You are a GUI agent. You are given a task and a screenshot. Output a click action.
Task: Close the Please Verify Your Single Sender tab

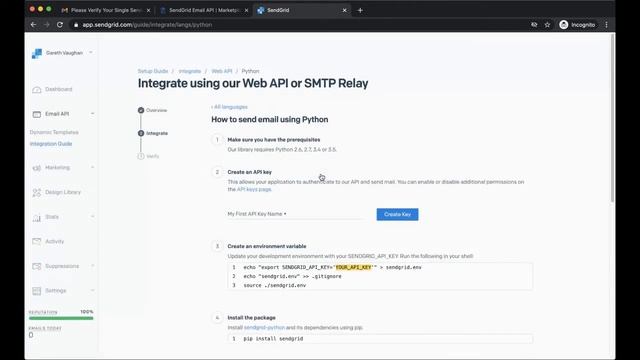tap(148, 10)
